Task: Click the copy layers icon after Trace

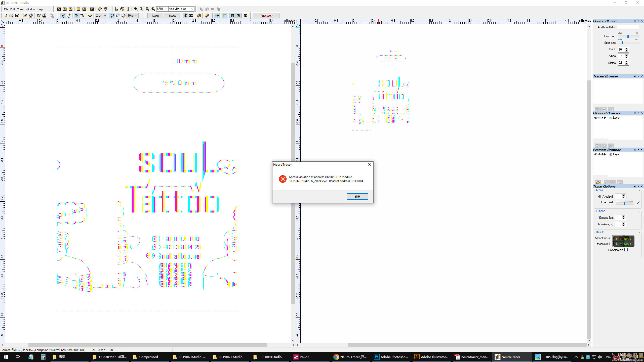Action: click(185, 16)
